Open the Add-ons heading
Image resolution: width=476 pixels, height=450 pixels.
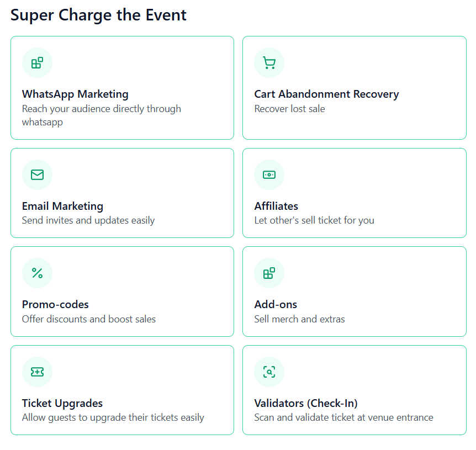[276, 304]
